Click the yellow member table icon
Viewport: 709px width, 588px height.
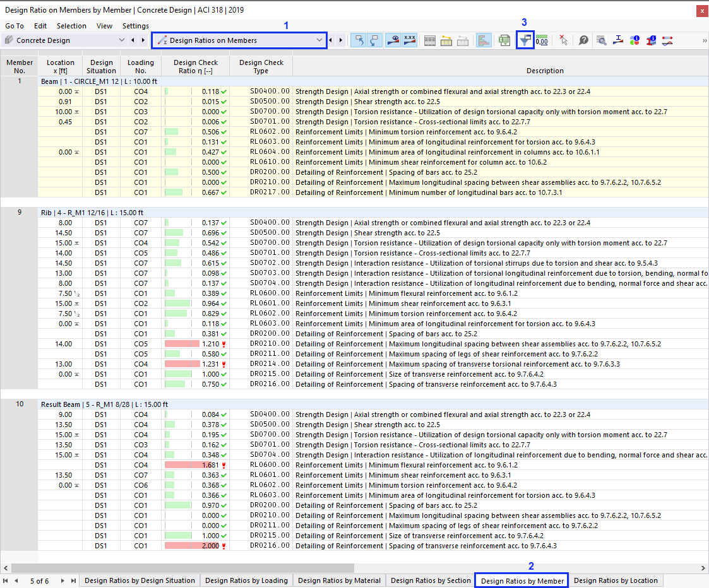446,40
